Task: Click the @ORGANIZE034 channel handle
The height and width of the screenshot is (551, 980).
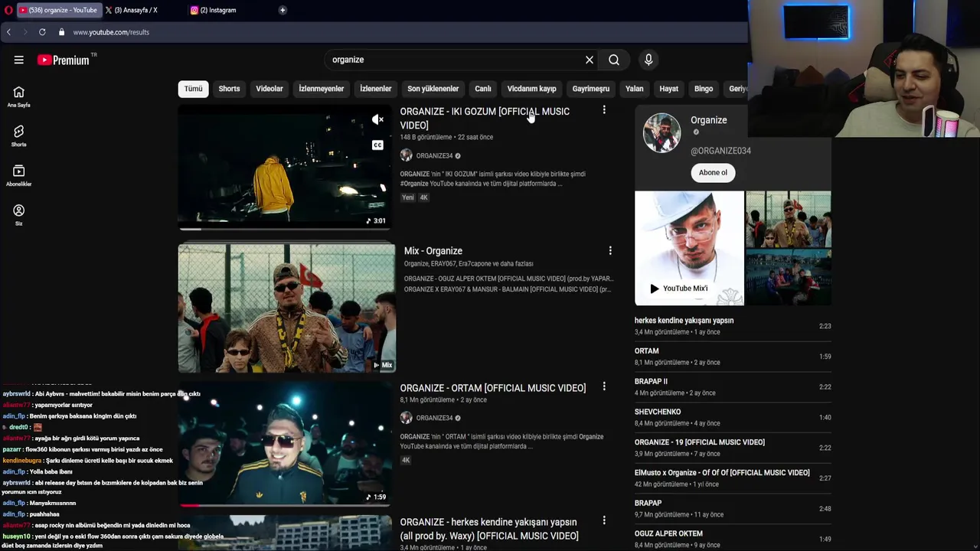Action: pos(720,151)
